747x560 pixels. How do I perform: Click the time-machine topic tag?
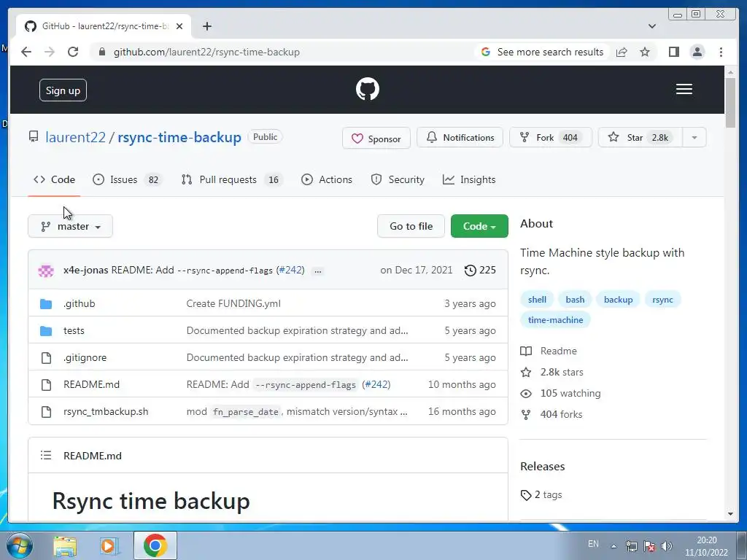coord(555,320)
